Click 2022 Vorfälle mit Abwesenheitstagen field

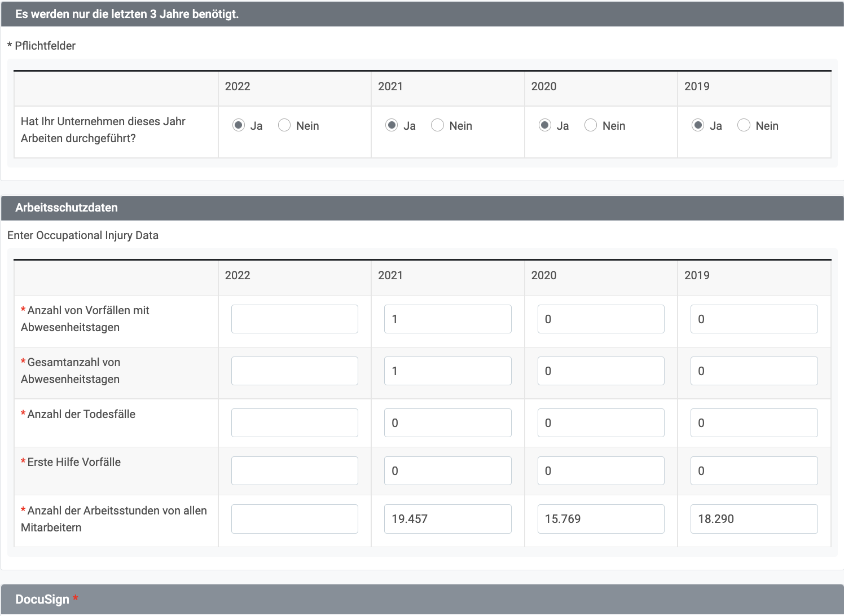[294, 319]
